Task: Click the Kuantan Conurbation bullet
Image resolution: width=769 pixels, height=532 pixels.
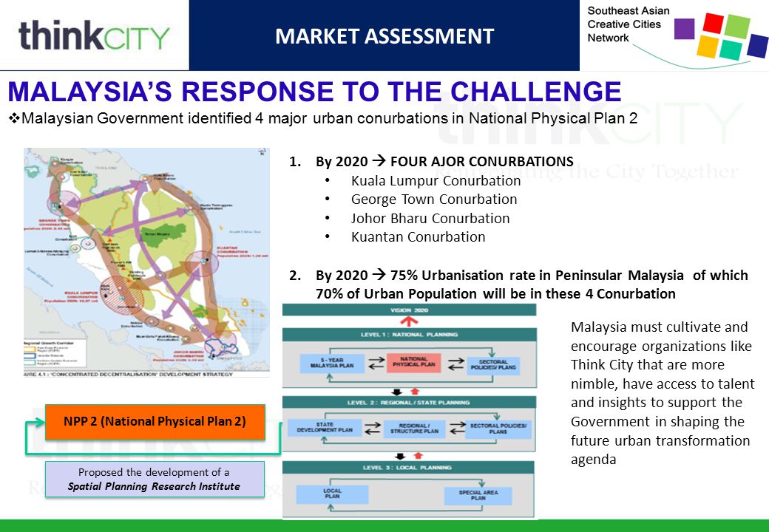Action: coord(418,237)
